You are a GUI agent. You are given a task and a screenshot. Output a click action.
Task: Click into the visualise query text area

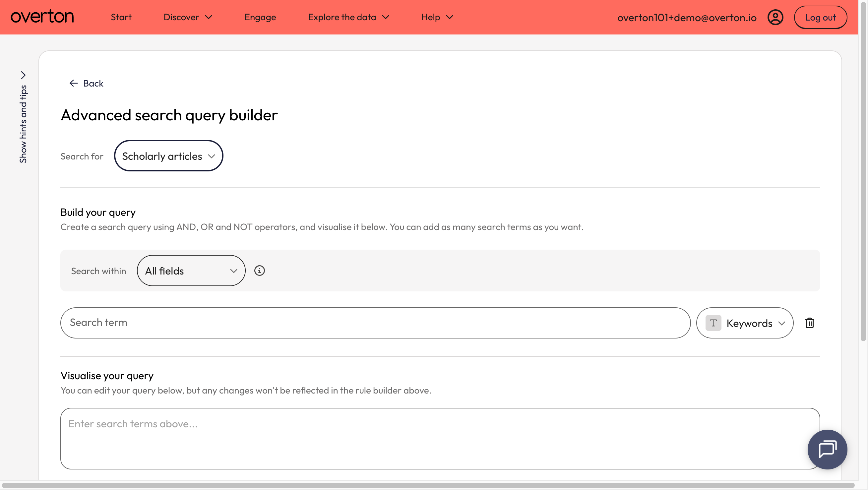click(x=440, y=438)
